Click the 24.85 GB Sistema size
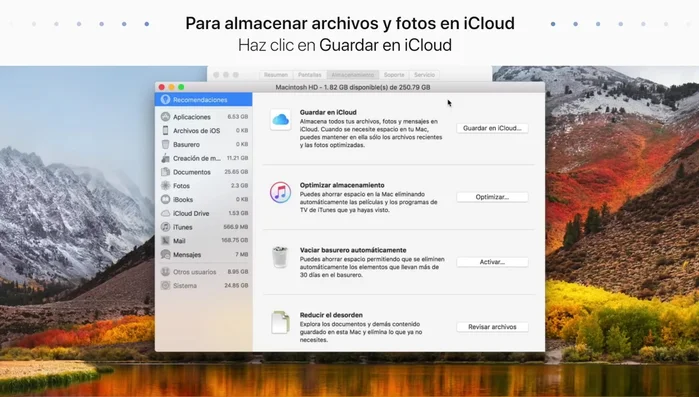The image size is (699, 397). tap(236, 286)
